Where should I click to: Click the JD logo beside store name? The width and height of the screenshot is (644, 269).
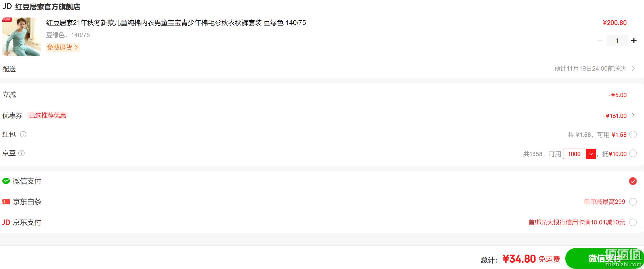[x=7, y=6]
